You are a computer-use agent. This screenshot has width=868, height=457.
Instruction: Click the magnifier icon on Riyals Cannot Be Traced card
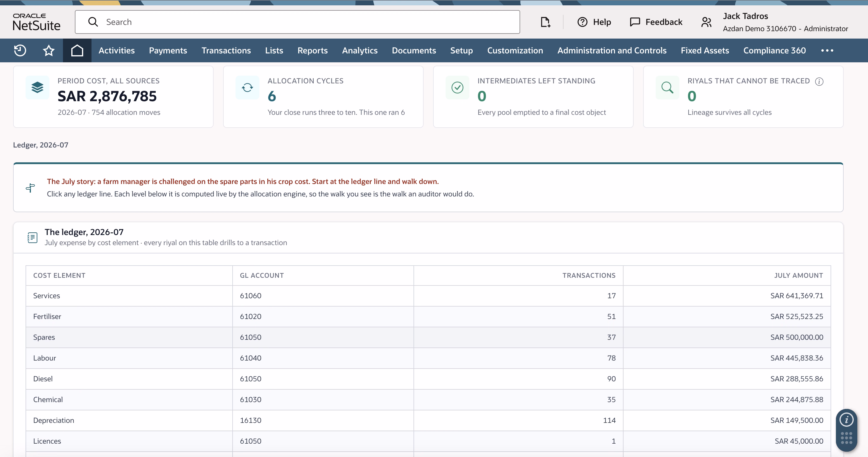(x=667, y=88)
